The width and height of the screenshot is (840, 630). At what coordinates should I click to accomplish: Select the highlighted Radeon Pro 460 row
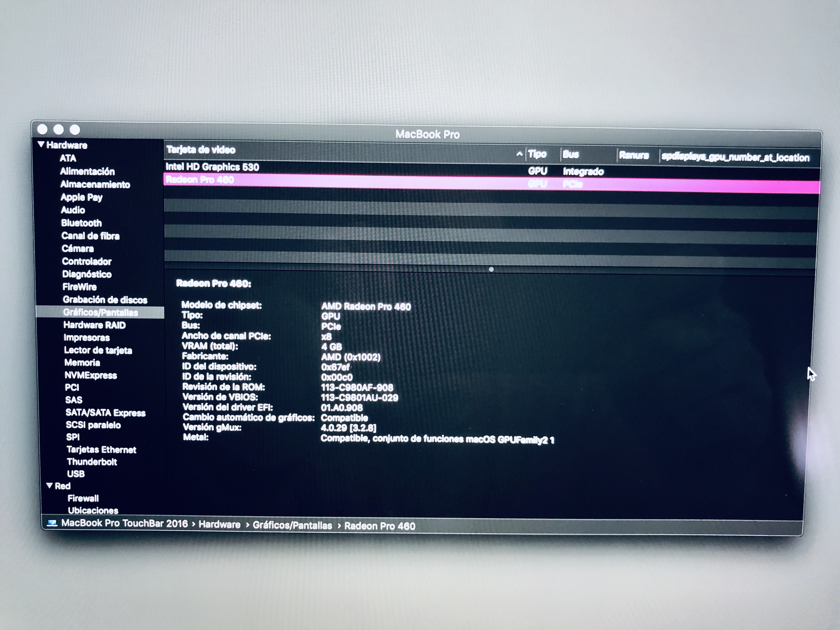coord(491,183)
